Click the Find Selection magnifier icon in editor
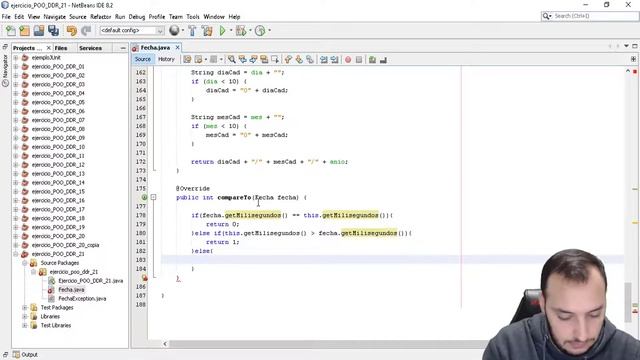 click(231, 60)
